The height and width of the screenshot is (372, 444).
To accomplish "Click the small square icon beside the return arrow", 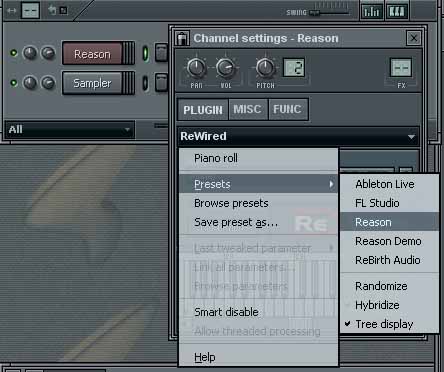I will point(63,11).
